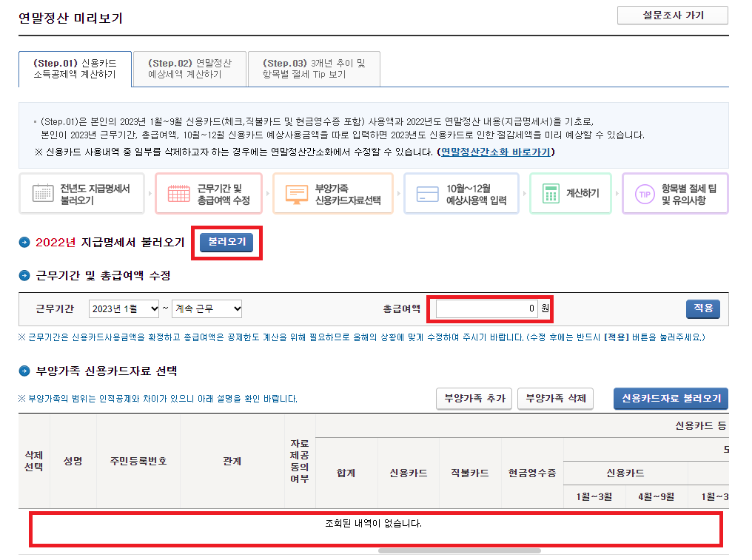
Task: Click the 부양가족 추가 button
Action: tap(473, 398)
